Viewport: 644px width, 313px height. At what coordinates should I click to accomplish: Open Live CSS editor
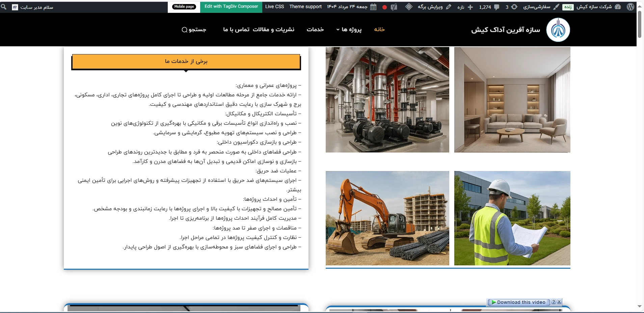click(274, 6)
